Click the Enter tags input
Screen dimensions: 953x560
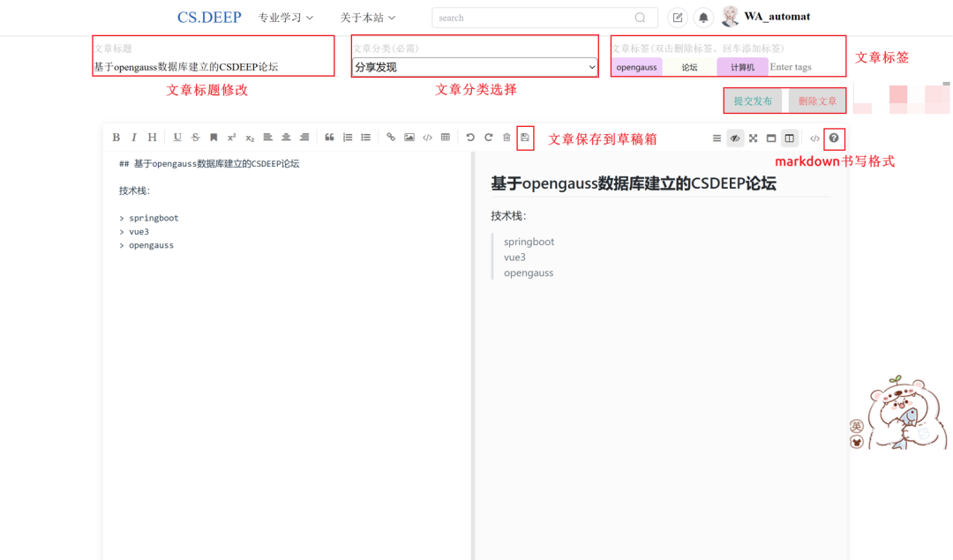pos(806,67)
